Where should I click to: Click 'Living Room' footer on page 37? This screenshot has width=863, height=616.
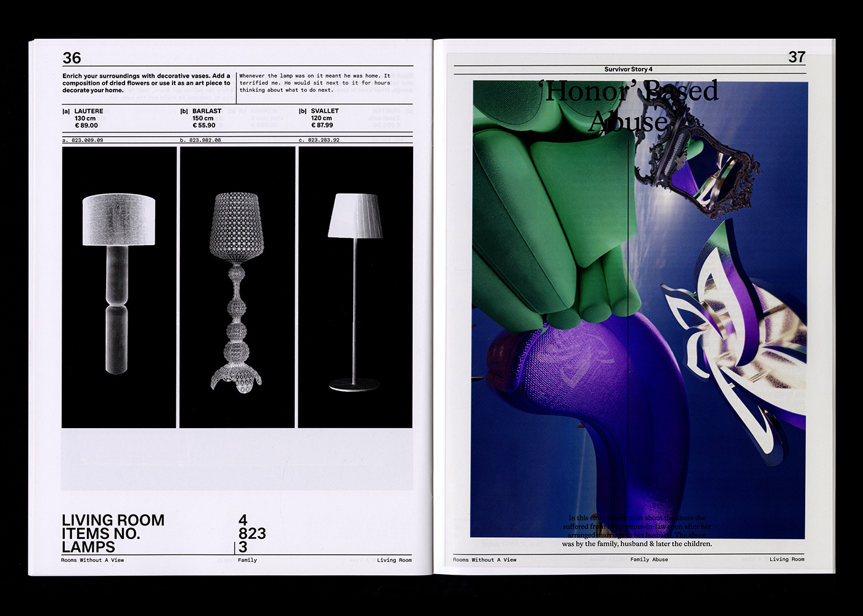click(787, 559)
